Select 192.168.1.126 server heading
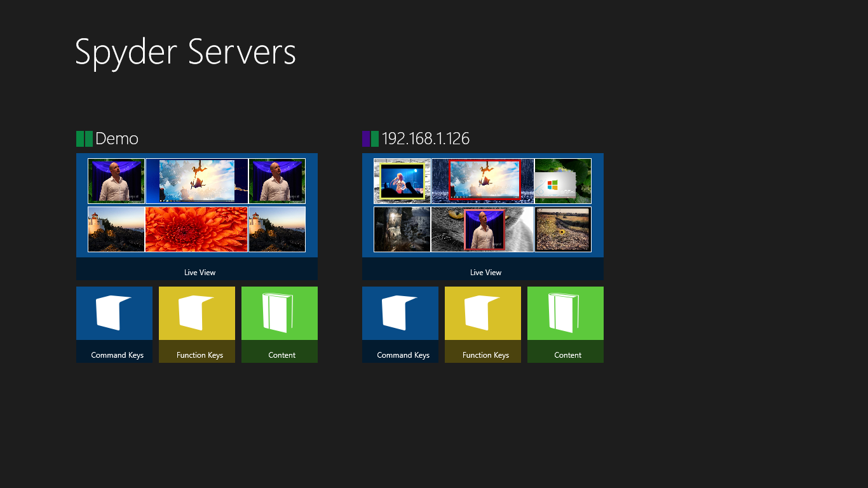868x488 pixels. (x=426, y=139)
